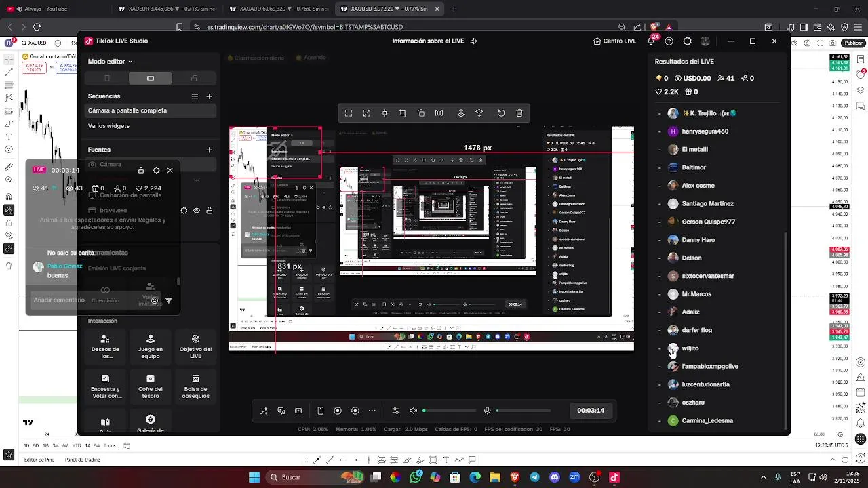Screen dimensions: 868x488
Task: Collapse K. Trujillo viewer row
Action: pos(659,113)
